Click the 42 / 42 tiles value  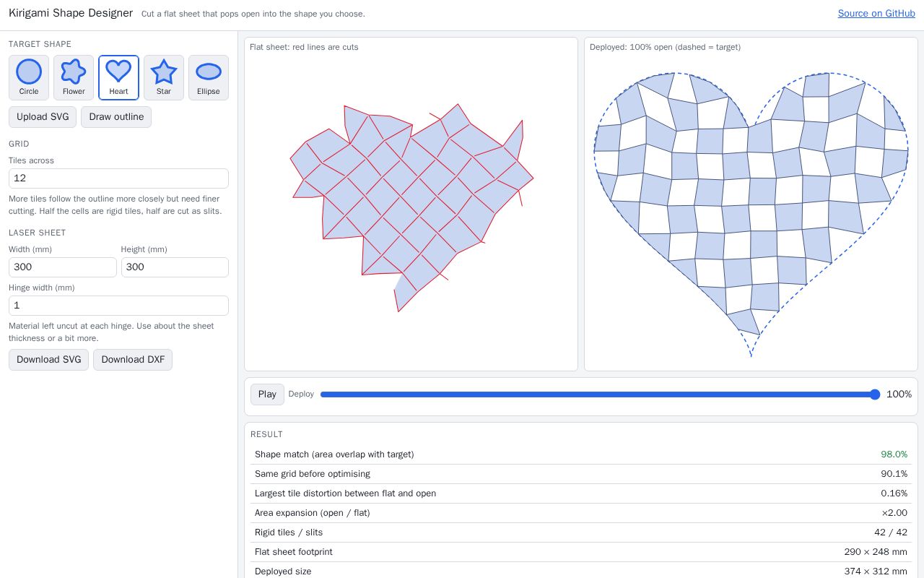coord(891,532)
